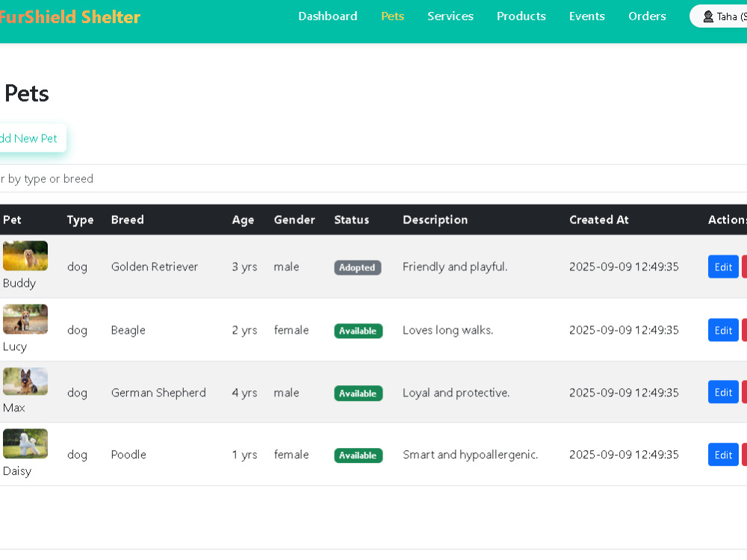Open Max's German Shepherd thumbnail
Screen dimensions: 747x560
[25, 382]
